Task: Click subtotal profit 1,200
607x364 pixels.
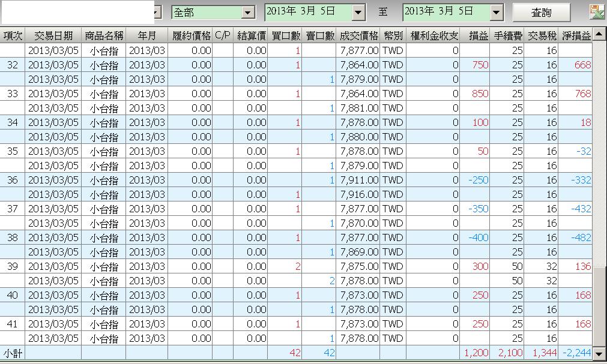Action: click(476, 353)
